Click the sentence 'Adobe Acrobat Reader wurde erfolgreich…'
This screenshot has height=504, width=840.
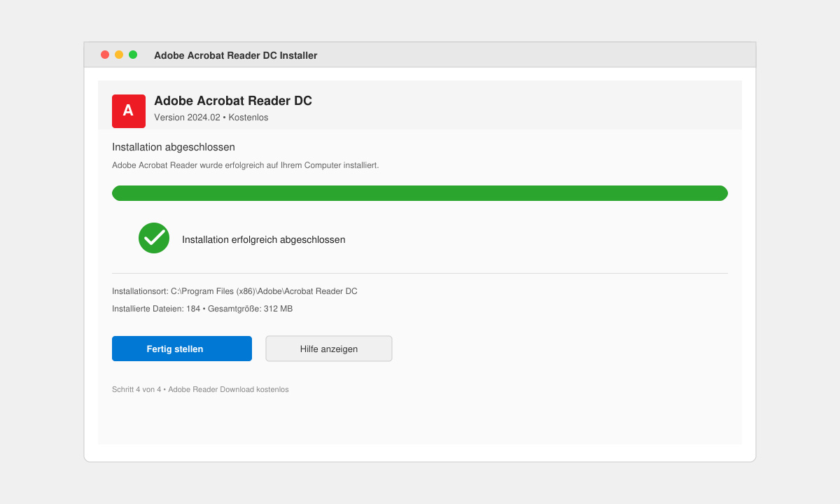[x=246, y=165]
